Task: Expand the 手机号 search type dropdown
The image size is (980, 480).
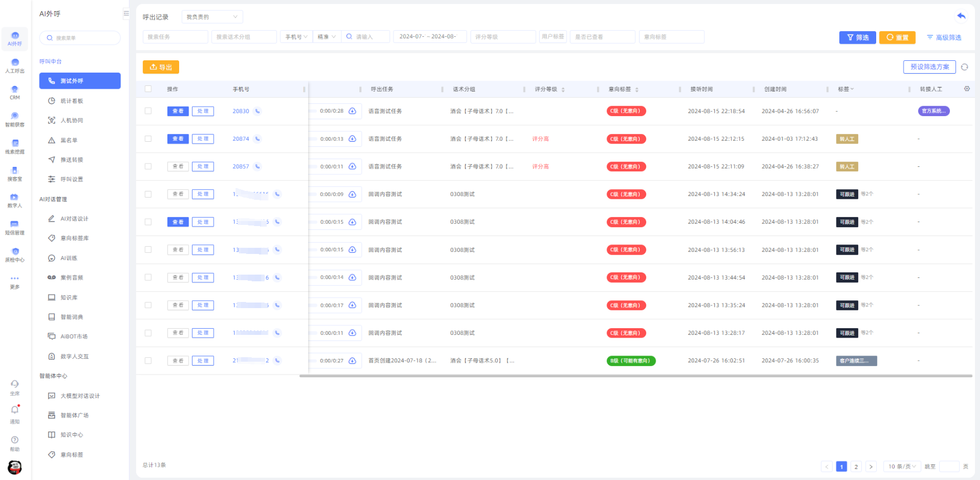Action: (296, 37)
